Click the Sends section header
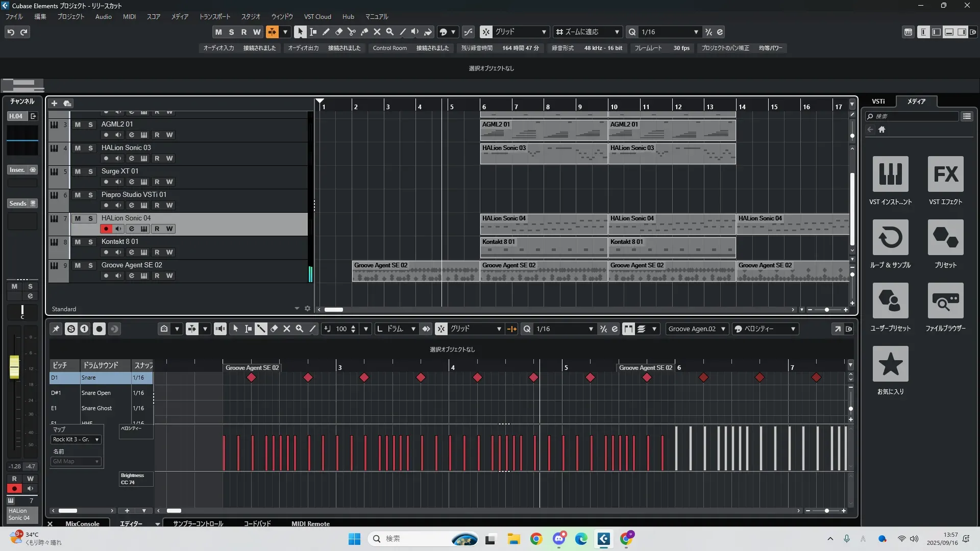Image resolution: width=980 pixels, height=551 pixels. pos(18,203)
